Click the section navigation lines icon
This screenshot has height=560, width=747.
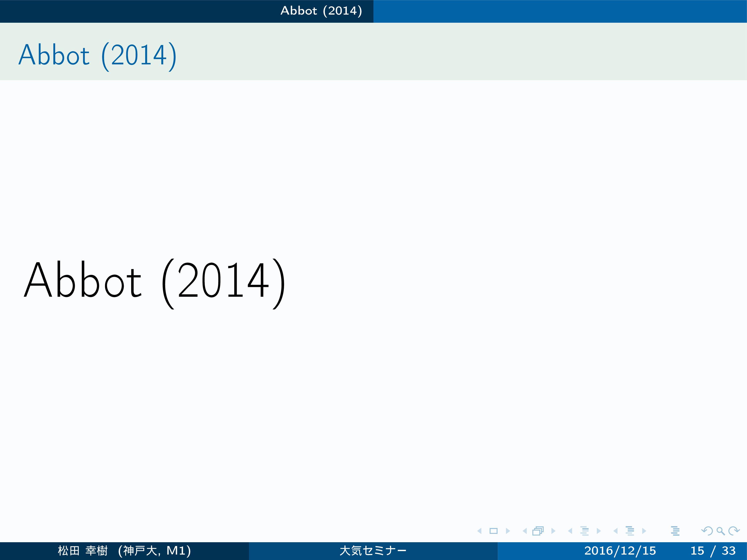pos(630,531)
